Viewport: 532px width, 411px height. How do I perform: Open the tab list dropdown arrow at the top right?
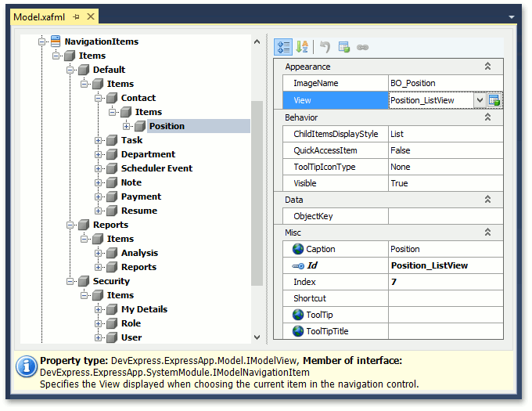511,17
